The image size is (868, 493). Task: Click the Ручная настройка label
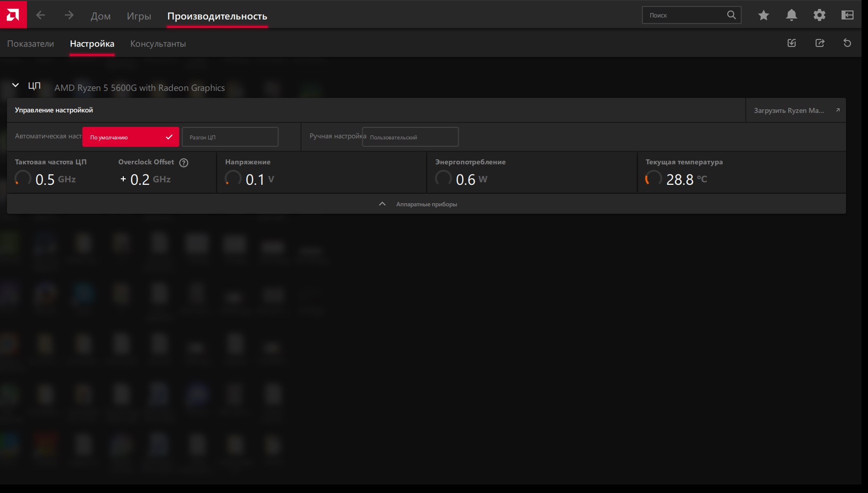(x=338, y=136)
